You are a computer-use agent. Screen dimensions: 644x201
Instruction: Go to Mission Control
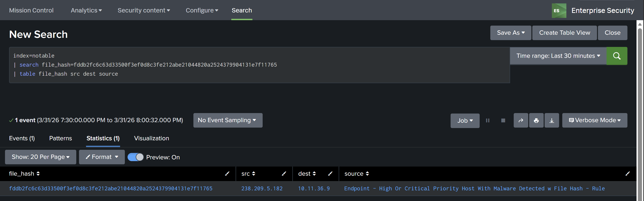coord(31,10)
